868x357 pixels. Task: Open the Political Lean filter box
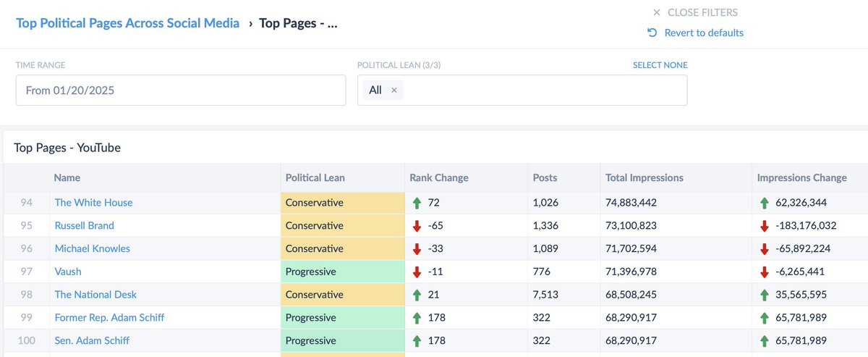click(x=522, y=91)
